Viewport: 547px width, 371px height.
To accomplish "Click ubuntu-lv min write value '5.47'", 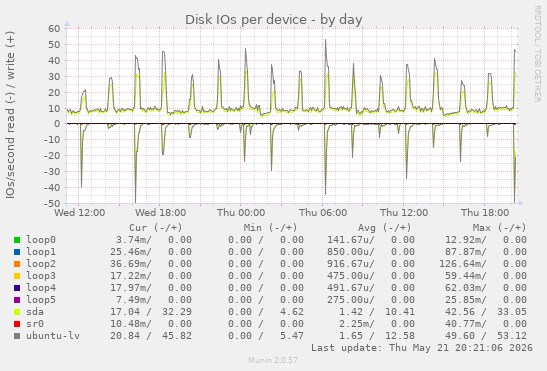I will pyautogui.click(x=292, y=336).
